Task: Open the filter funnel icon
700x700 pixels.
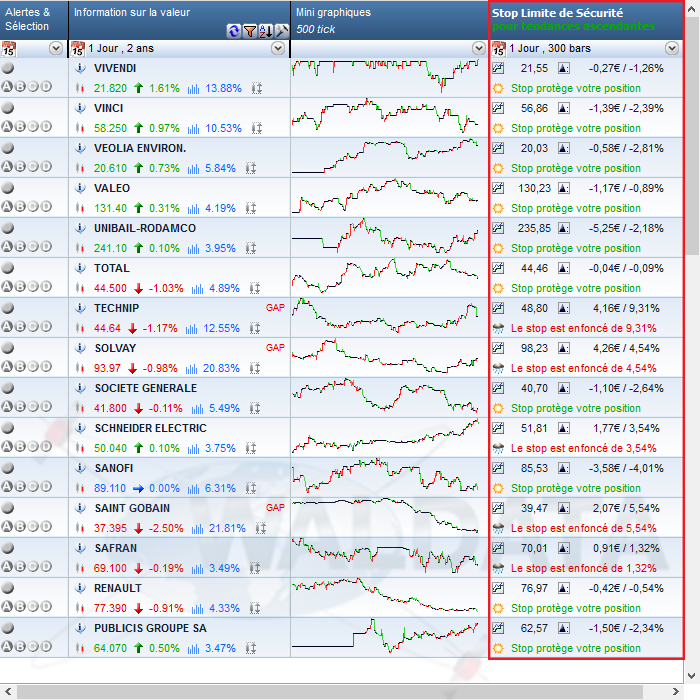Action: coord(250,31)
